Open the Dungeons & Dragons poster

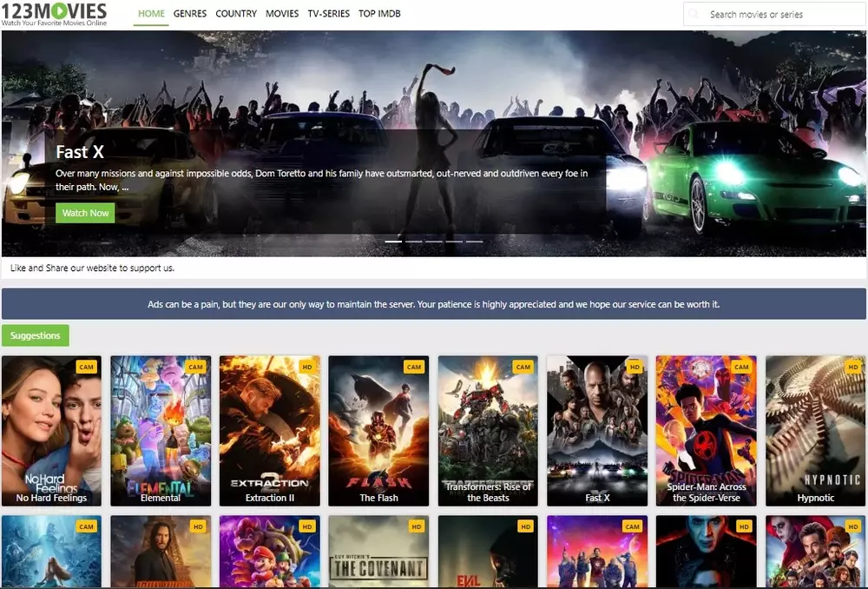[816, 552]
